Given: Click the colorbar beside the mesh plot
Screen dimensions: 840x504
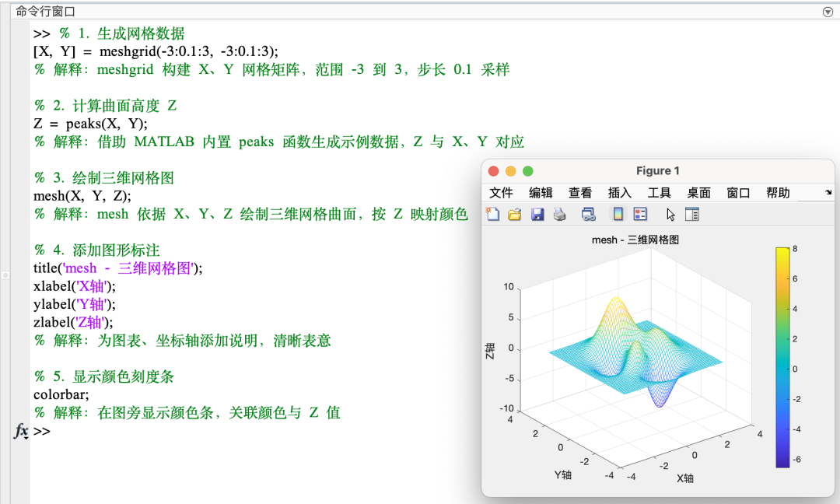Looking at the screenshot, I should 782,357.
